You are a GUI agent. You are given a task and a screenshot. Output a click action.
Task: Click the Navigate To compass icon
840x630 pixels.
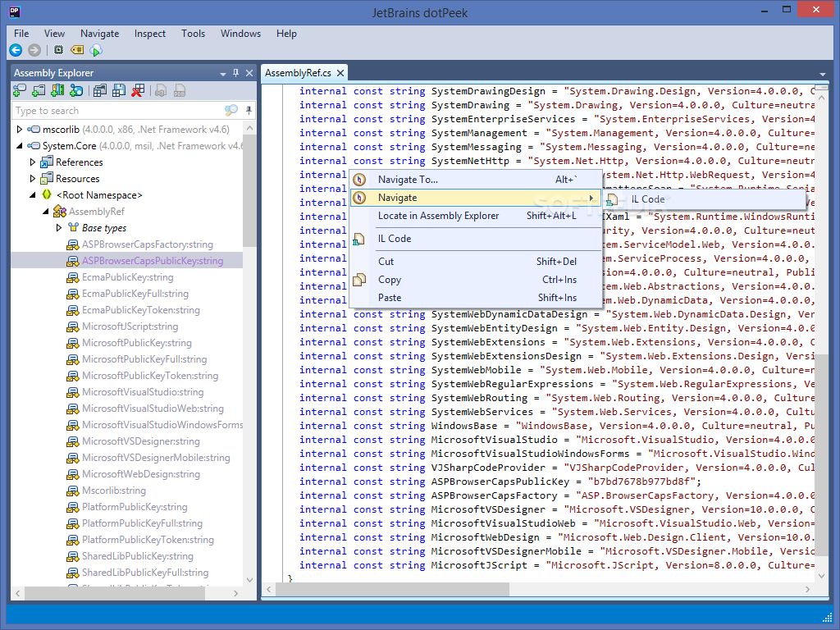(359, 180)
